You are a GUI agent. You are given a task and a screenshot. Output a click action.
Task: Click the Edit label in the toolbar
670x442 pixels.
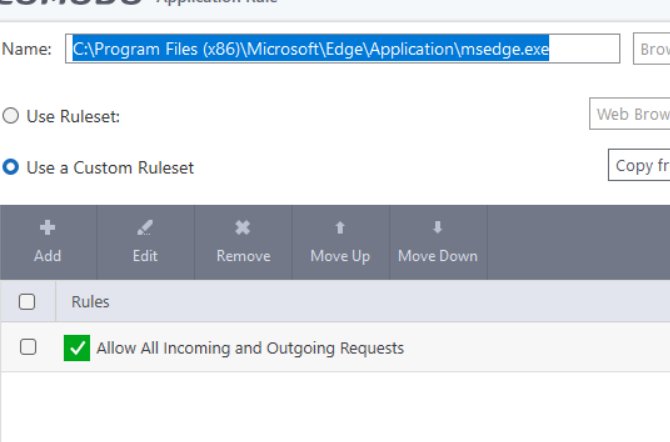click(145, 256)
